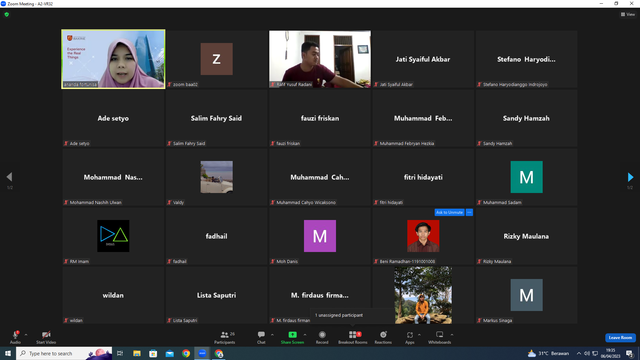Select Jati Syaiful Akbar tile
640x360 pixels.
point(423,59)
